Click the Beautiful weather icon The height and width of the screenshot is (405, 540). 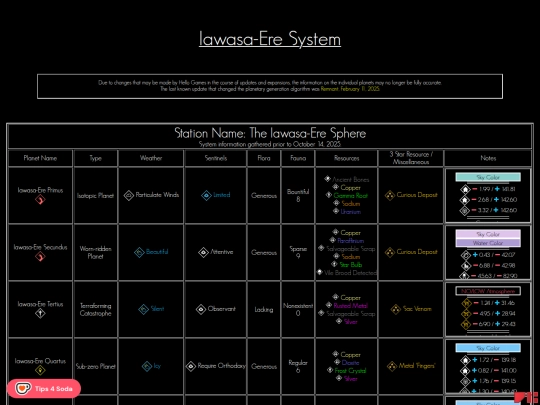[x=139, y=252]
